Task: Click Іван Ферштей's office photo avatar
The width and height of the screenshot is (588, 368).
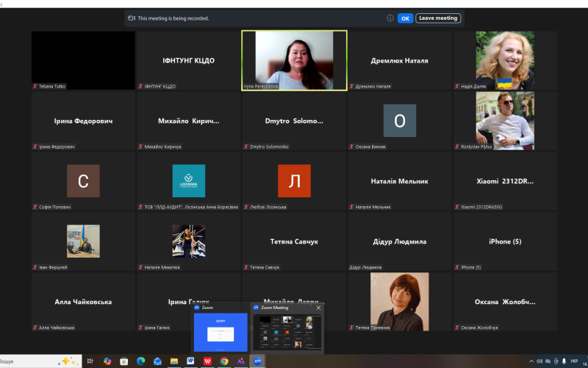Action: click(x=83, y=241)
